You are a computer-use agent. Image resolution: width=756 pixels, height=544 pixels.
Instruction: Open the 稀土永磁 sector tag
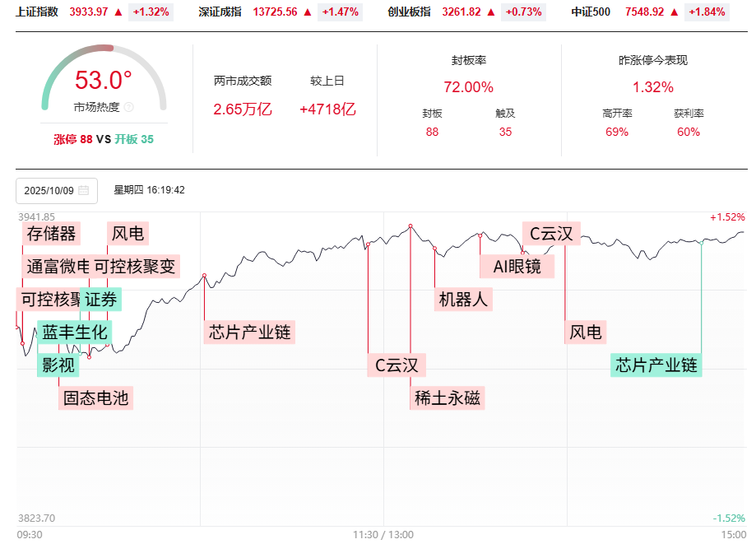coord(448,398)
